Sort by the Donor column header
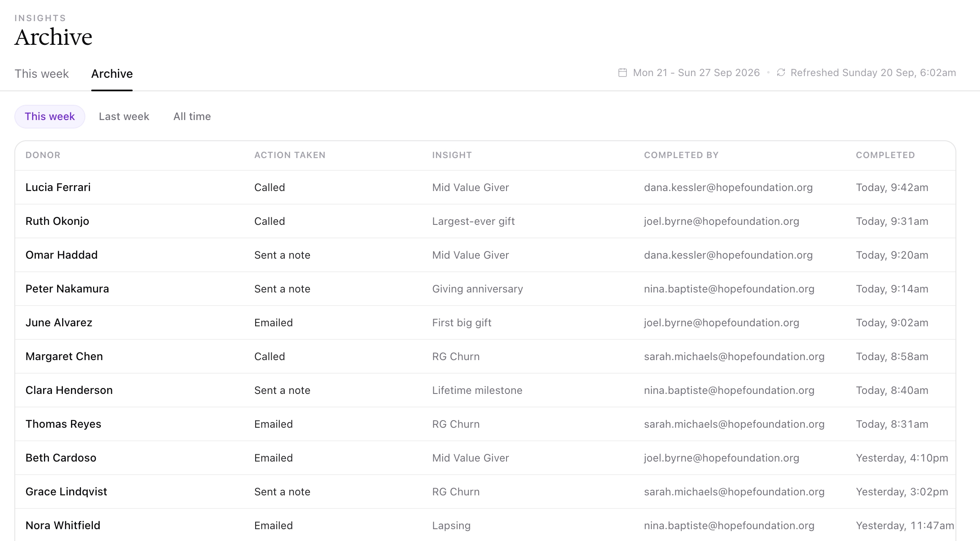The width and height of the screenshot is (980, 541). pos(43,155)
